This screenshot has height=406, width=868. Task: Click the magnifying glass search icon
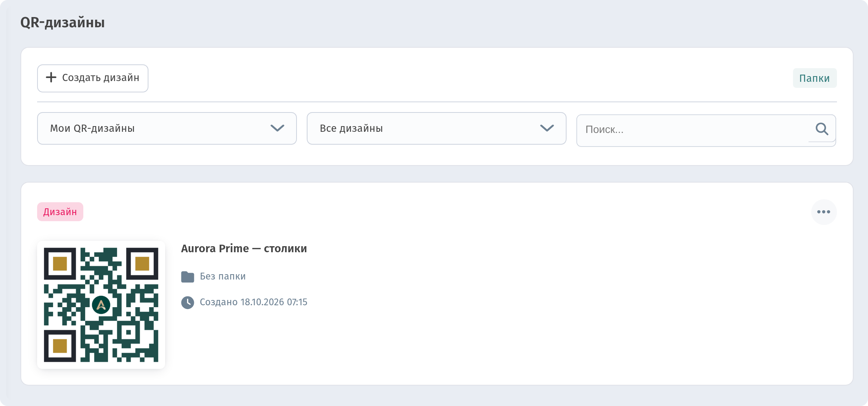click(822, 129)
